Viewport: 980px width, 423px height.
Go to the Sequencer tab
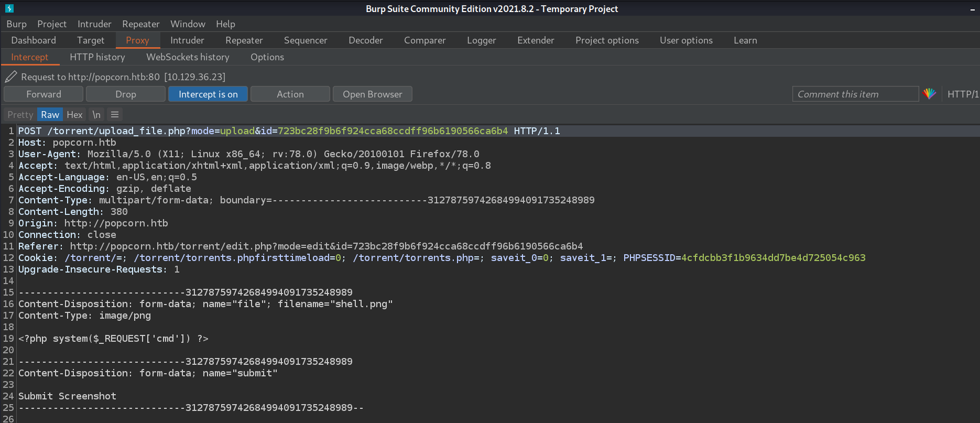click(306, 40)
